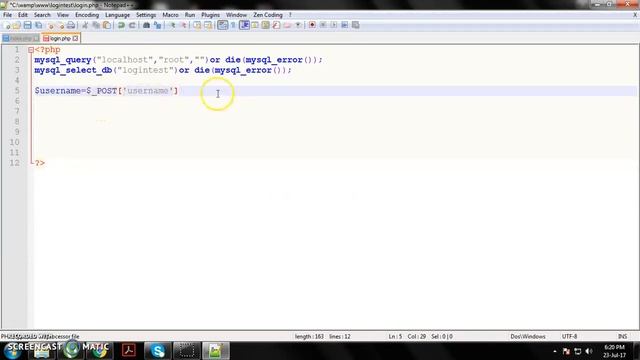The width and height of the screenshot is (640, 360).
Task: Open the Language menu
Action: 117,15
